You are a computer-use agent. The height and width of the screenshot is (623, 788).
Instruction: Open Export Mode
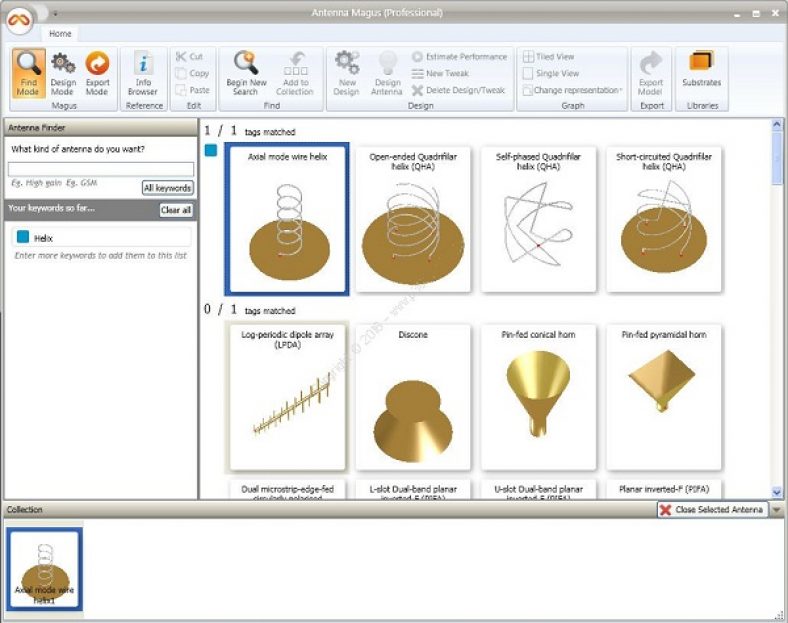pos(97,73)
